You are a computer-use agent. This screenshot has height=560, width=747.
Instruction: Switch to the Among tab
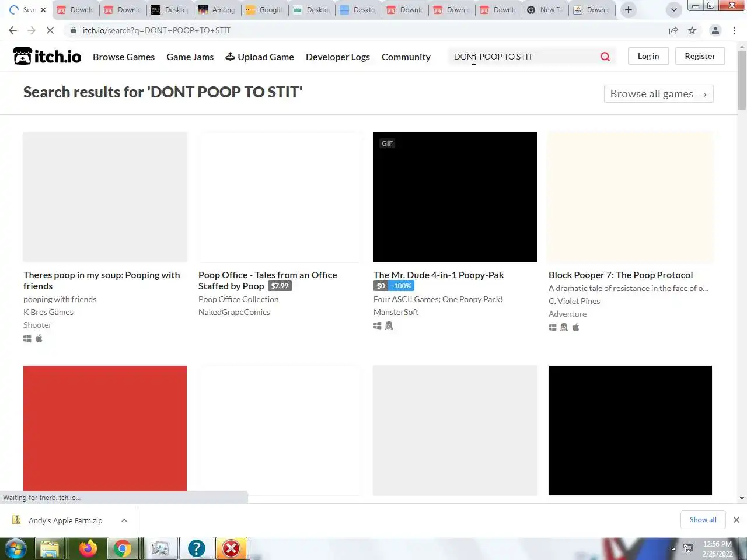point(217,10)
